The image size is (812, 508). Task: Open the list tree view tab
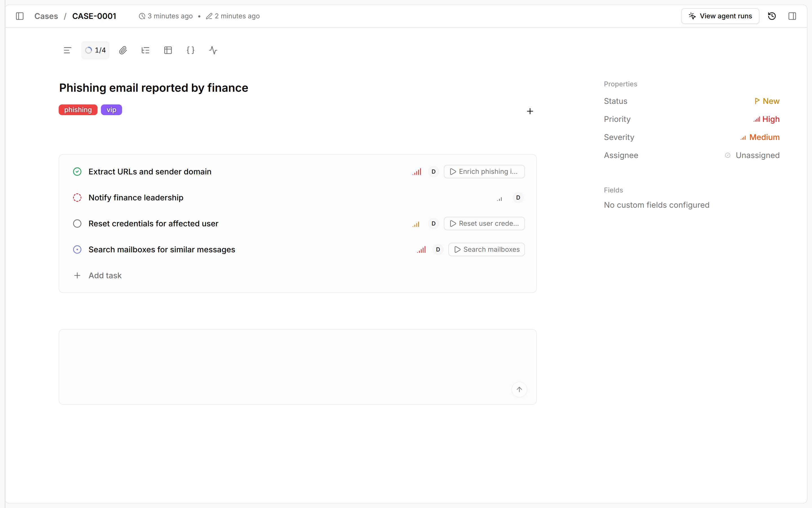point(145,51)
